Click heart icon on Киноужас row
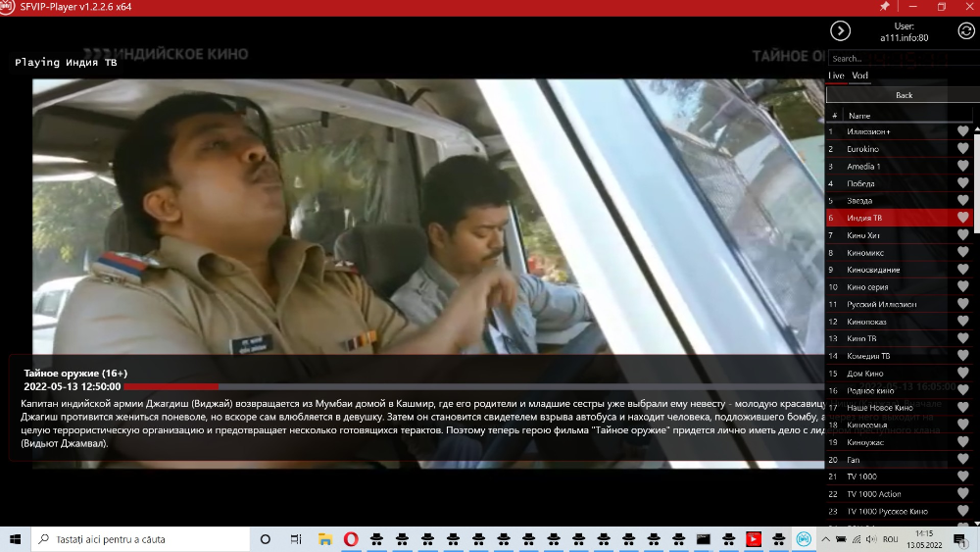The height and width of the screenshot is (552, 980). click(962, 442)
